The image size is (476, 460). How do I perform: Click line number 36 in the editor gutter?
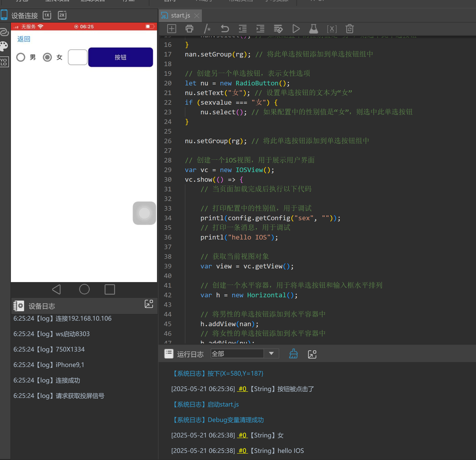point(168,237)
